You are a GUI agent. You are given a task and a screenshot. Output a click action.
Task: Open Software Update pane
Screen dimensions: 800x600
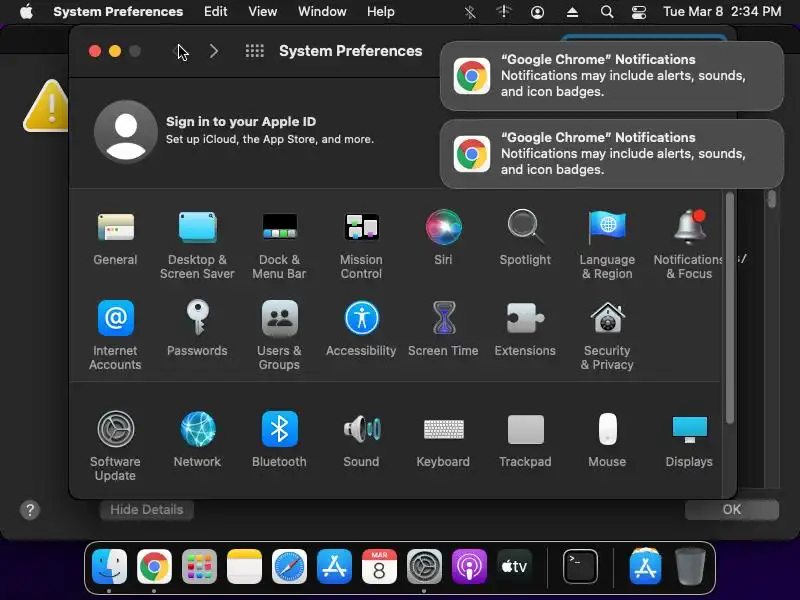coord(115,446)
